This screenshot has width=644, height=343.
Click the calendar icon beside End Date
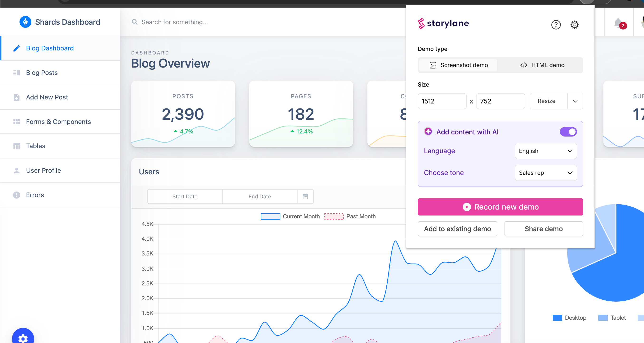coord(305,196)
